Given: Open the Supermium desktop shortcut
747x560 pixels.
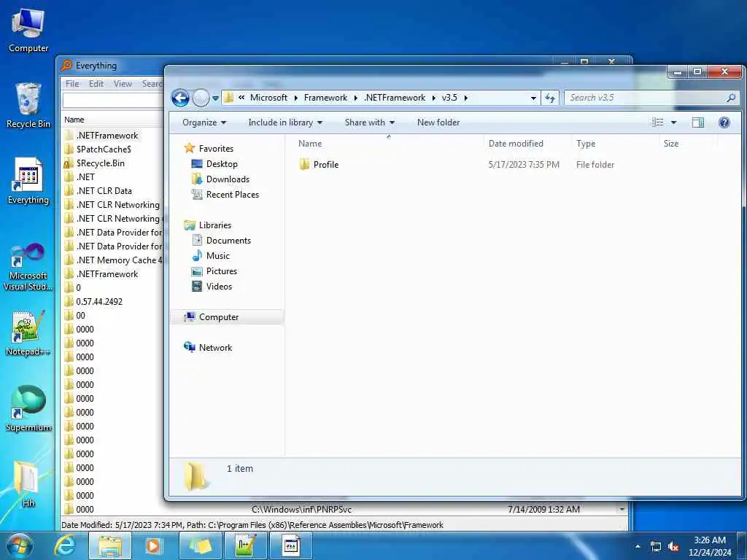Looking at the screenshot, I should tap(28, 409).
